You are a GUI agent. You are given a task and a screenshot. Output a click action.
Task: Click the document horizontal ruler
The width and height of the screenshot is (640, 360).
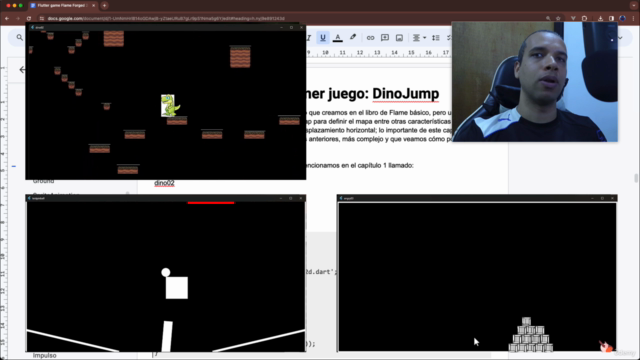pyautogui.click(x=378, y=53)
